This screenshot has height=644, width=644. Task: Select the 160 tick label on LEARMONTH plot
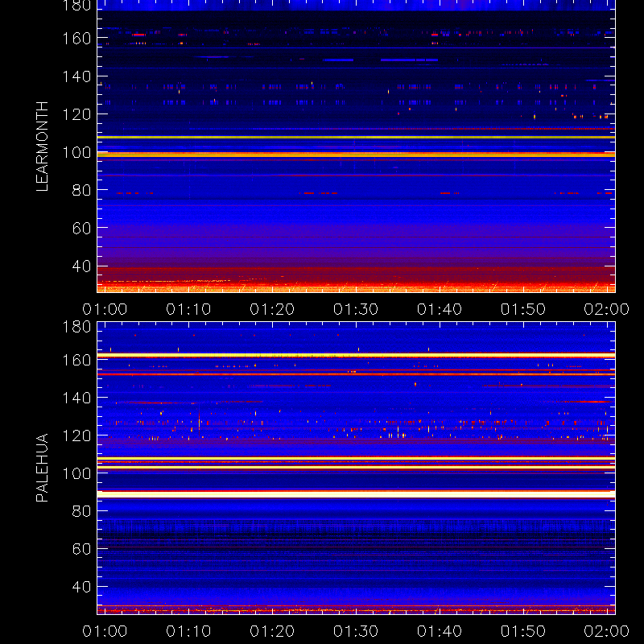(x=76, y=38)
